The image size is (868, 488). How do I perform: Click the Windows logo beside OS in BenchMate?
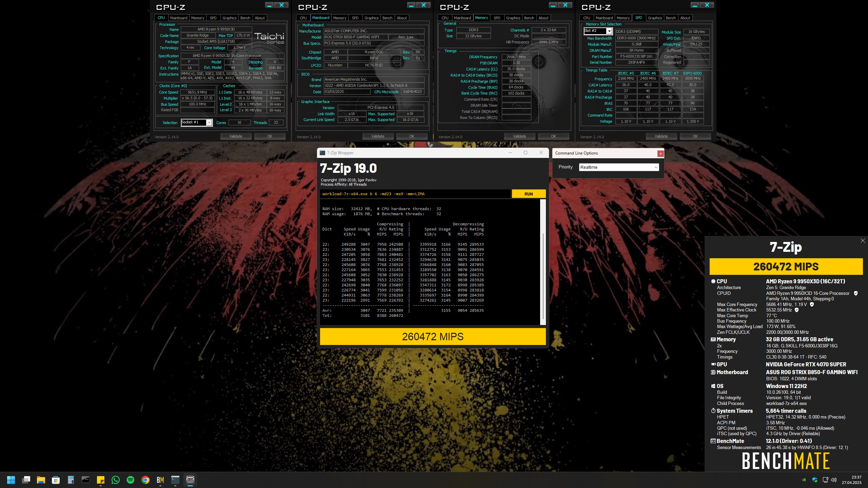[x=713, y=386]
